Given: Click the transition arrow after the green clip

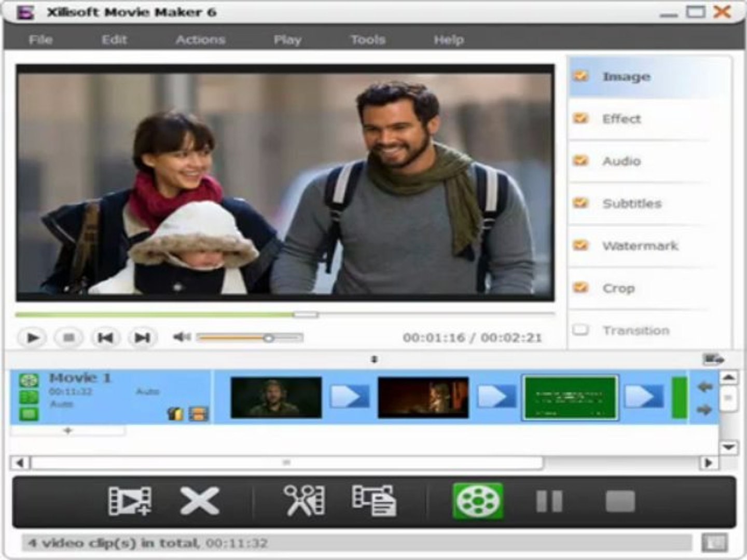Looking at the screenshot, I should pyautogui.click(x=644, y=397).
